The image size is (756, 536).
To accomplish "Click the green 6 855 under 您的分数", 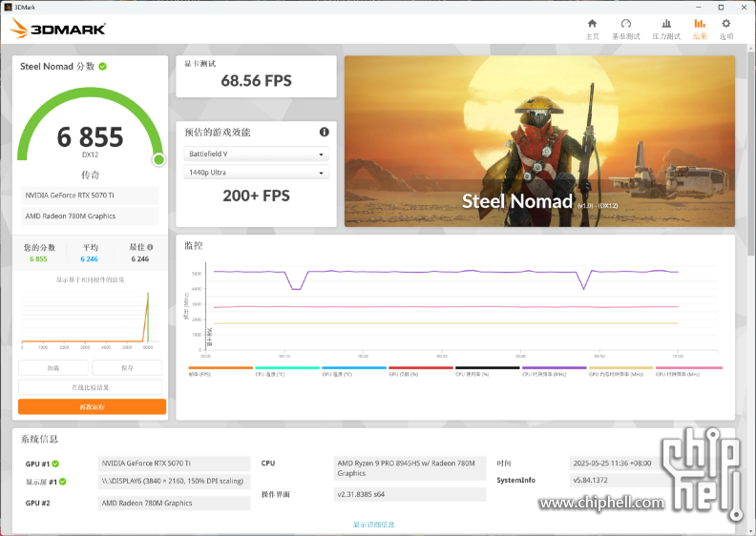I will tap(38, 259).
